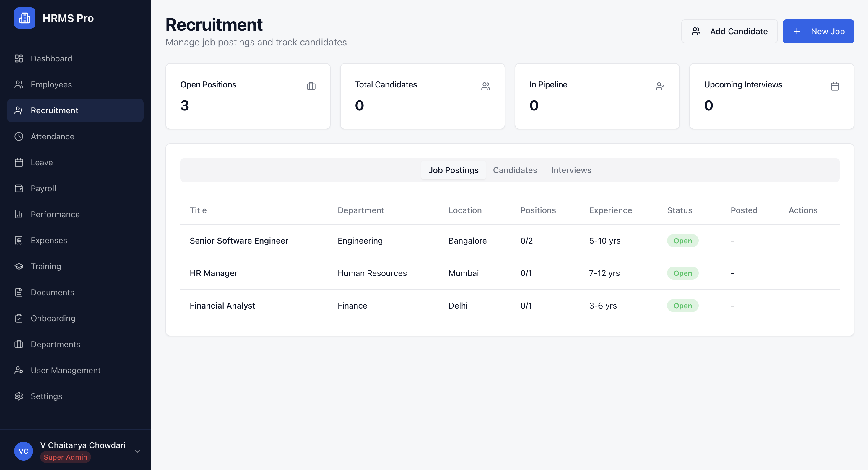Click the Bangalore location cell
The height and width of the screenshot is (470, 868).
[x=467, y=240]
